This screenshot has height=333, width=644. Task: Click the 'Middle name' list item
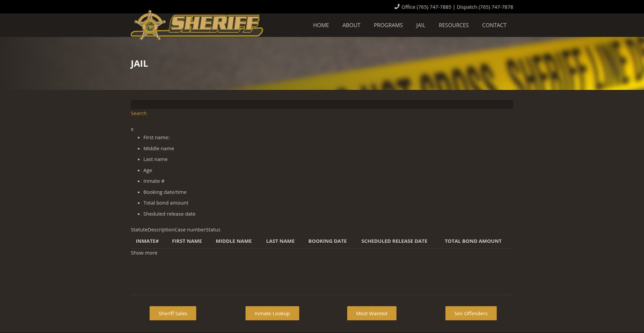click(158, 148)
